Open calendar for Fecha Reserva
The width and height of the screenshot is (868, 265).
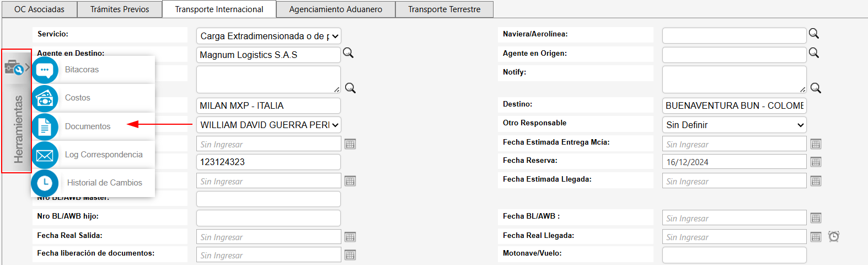(816, 162)
